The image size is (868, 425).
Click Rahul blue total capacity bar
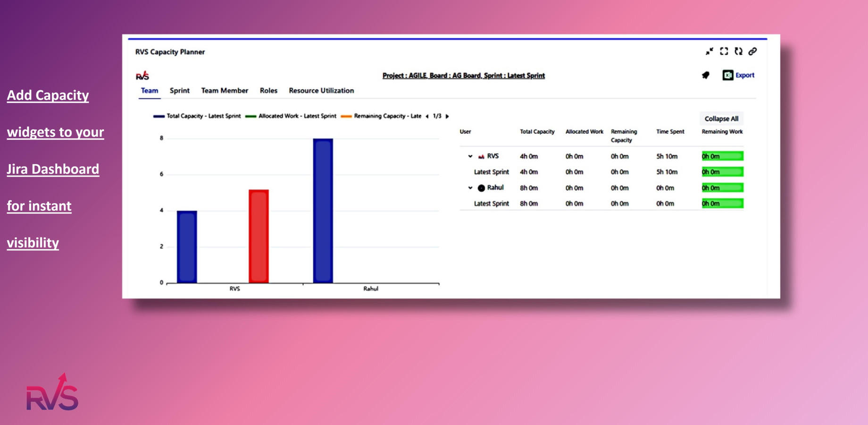[x=323, y=211]
